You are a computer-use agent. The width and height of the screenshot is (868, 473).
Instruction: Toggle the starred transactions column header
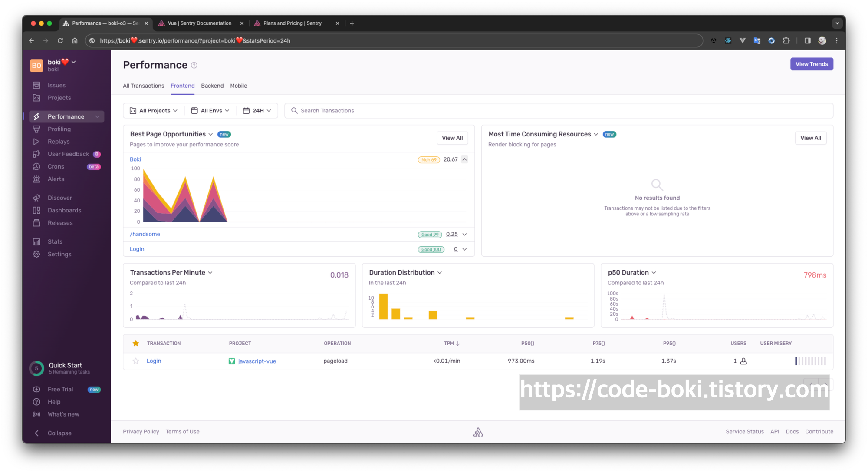click(x=136, y=343)
